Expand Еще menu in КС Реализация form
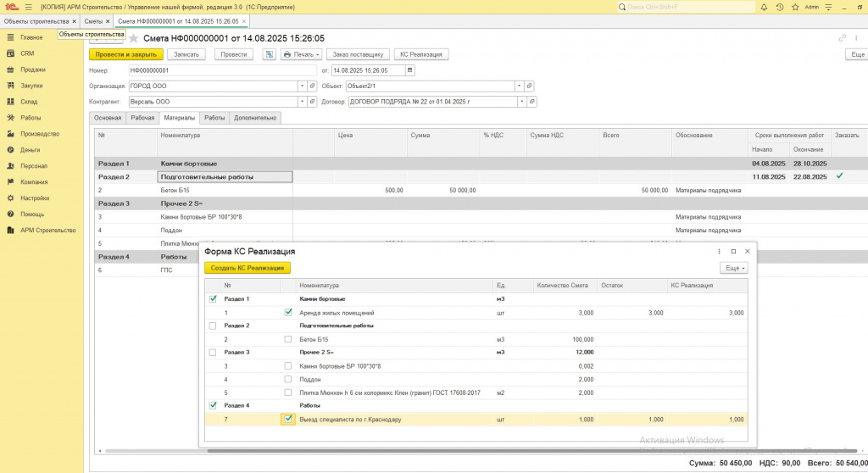The height and width of the screenshot is (473, 868). point(732,268)
